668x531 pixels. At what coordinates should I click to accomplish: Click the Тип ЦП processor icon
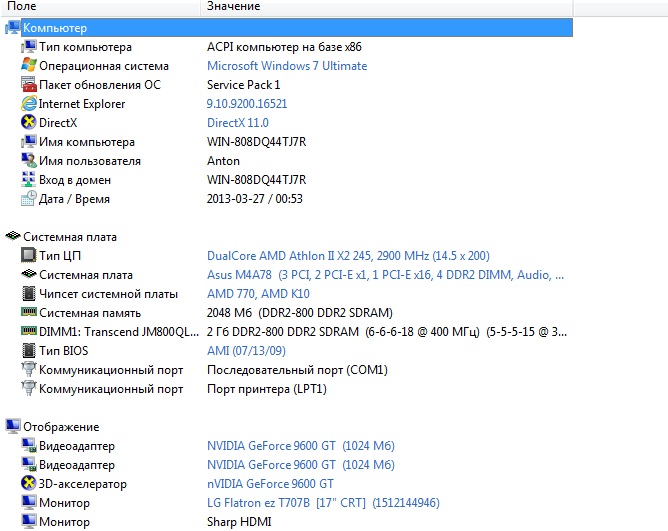pyautogui.click(x=29, y=256)
